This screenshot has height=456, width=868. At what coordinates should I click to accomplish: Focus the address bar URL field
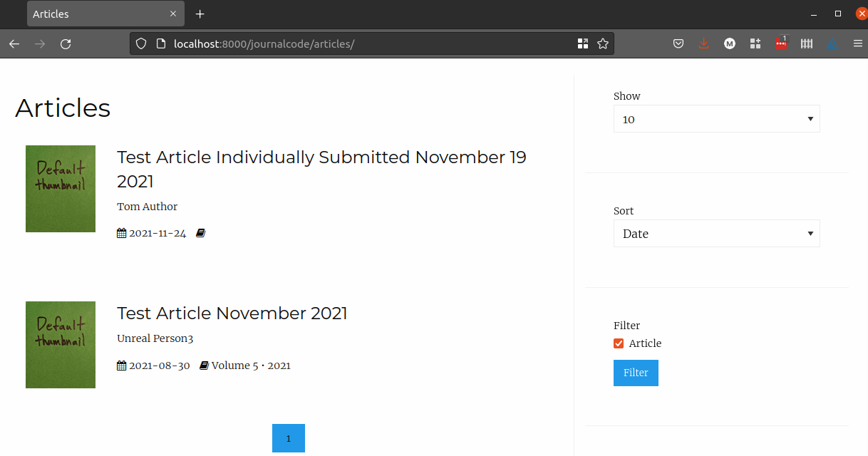click(371, 44)
